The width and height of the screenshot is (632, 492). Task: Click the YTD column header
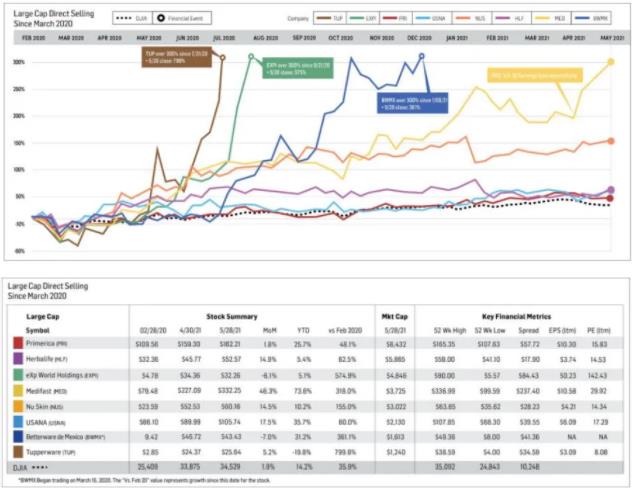[303, 330]
